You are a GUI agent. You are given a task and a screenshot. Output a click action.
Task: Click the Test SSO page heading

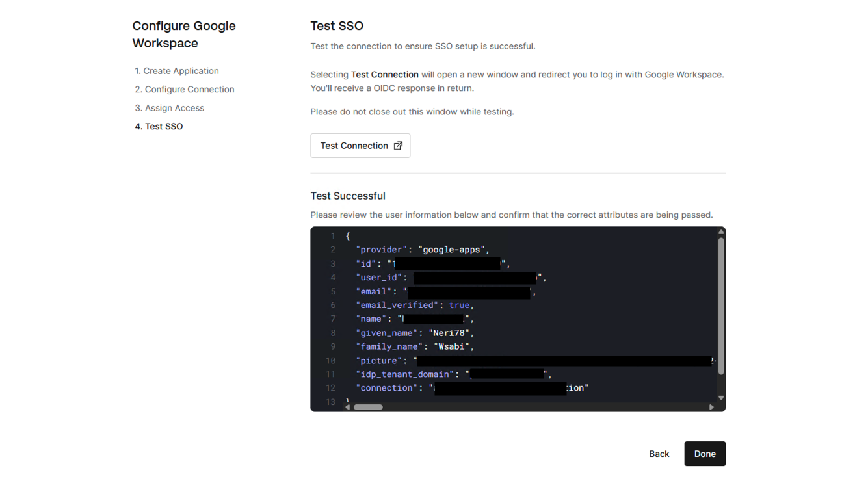tap(337, 26)
